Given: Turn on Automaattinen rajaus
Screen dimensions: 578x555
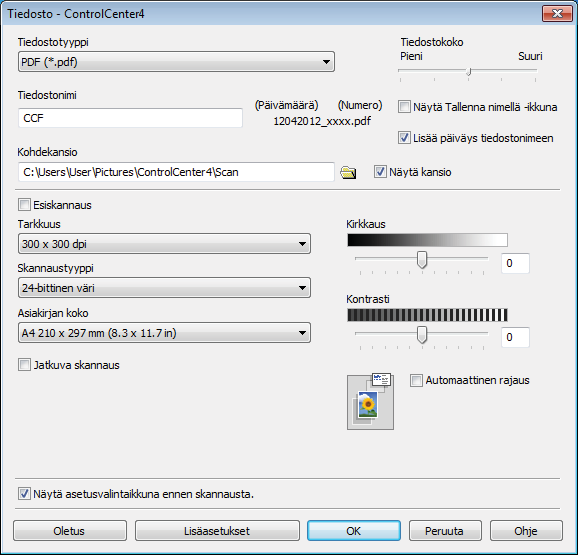Looking at the screenshot, I should (x=416, y=380).
